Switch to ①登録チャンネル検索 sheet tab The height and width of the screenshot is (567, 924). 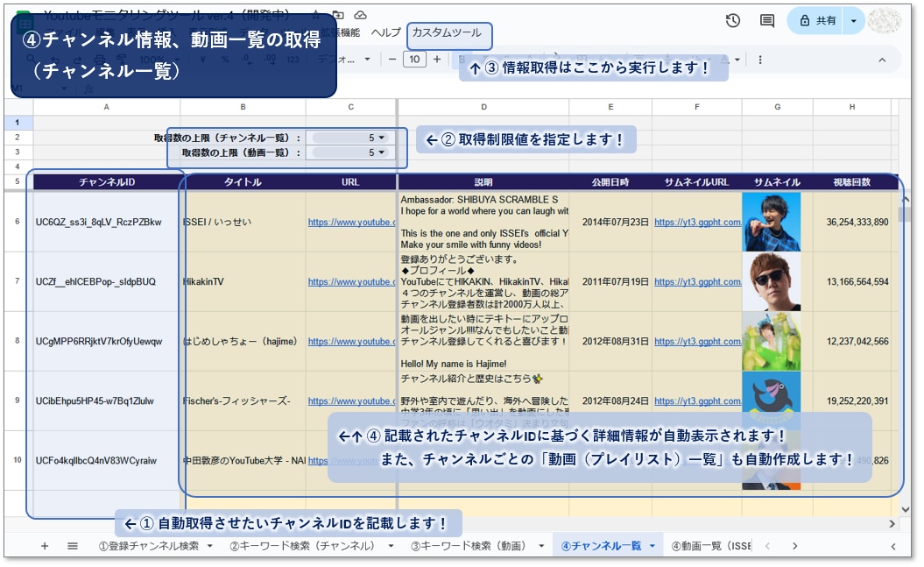149,546
